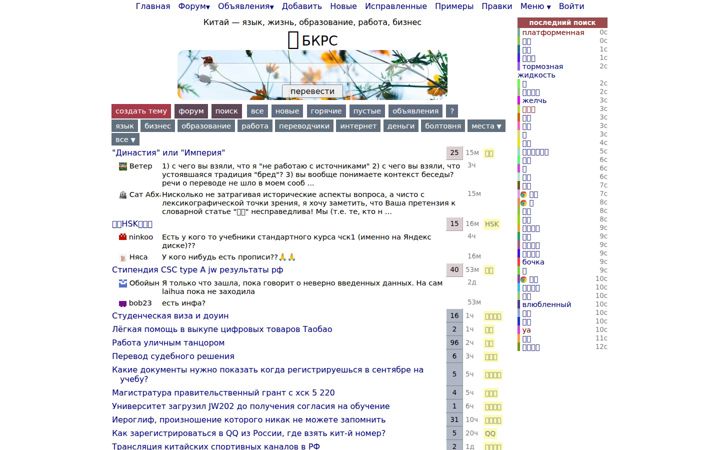
Task: Open recent search платформенная
Action: 553,33
